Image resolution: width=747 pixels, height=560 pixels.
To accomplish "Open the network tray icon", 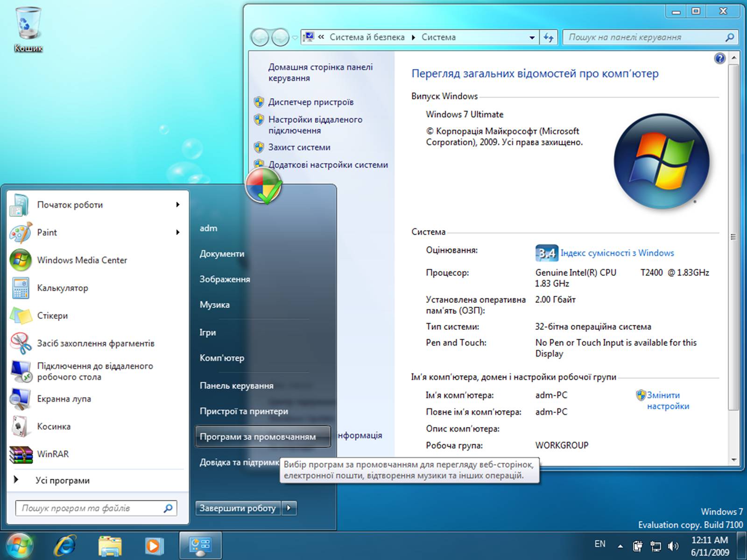I will coord(655,546).
